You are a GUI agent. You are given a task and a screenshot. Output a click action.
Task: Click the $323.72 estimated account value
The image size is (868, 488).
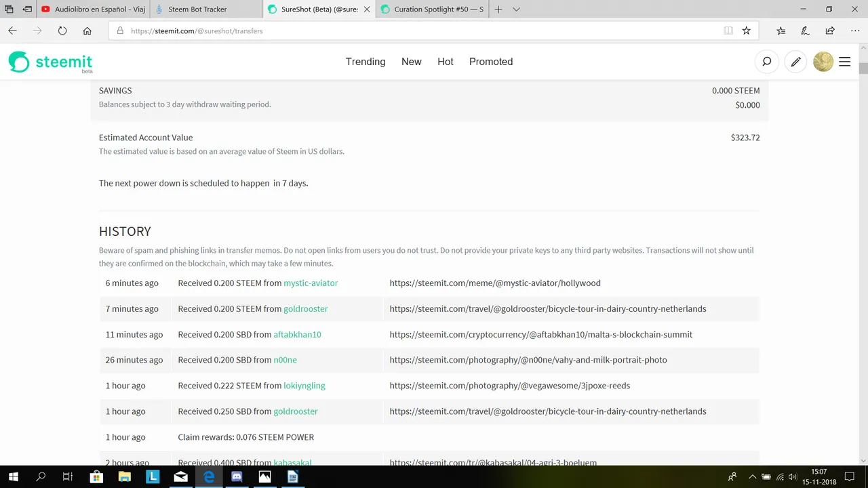tap(745, 138)
